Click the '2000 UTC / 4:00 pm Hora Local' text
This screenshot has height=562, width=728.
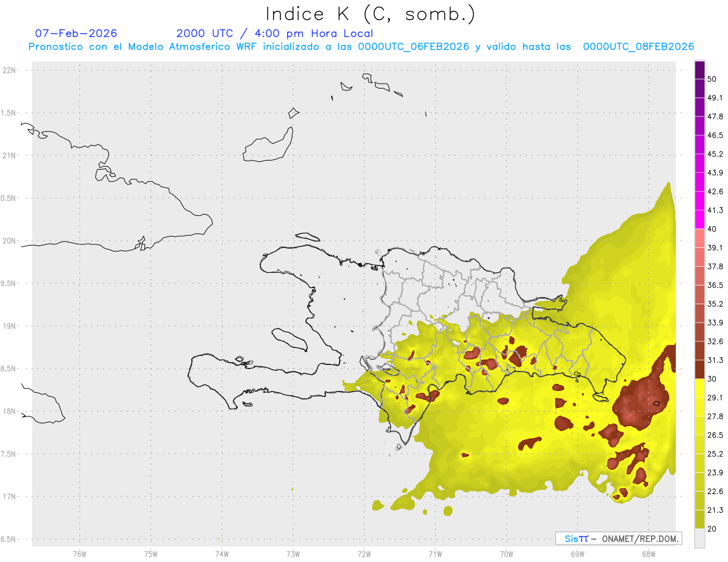pyautogui.click(x=275, y=33)
